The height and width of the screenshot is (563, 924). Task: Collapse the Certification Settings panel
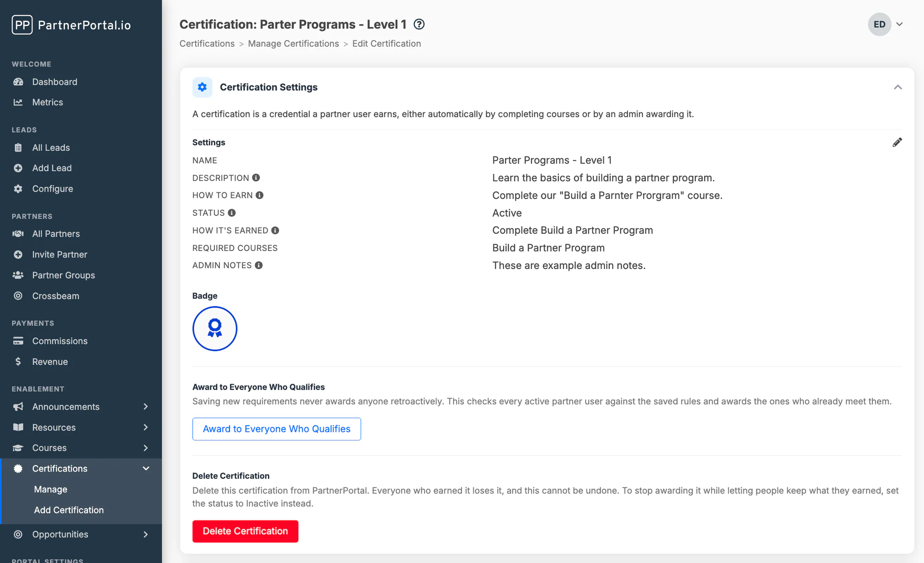click(x=898, y=87)
